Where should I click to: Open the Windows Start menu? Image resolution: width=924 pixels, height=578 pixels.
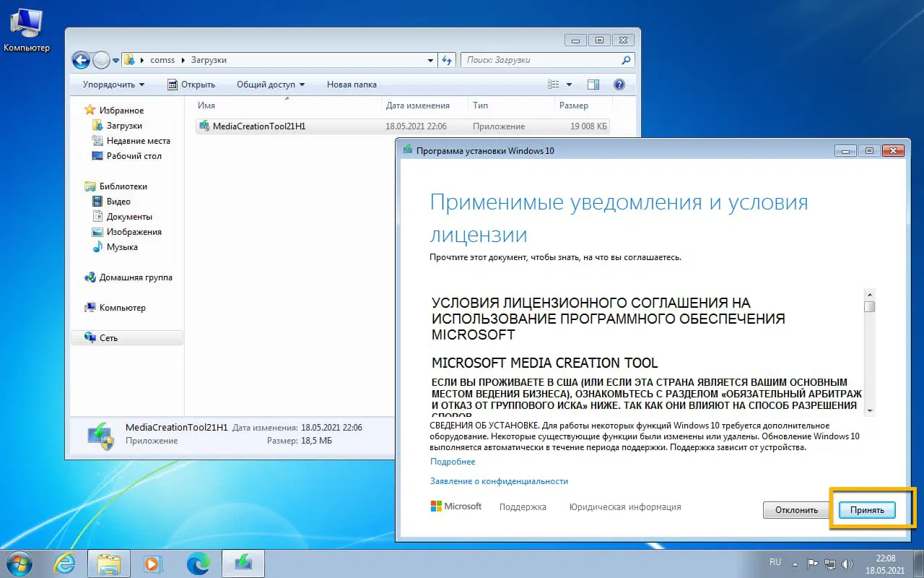tap(18, 563)
